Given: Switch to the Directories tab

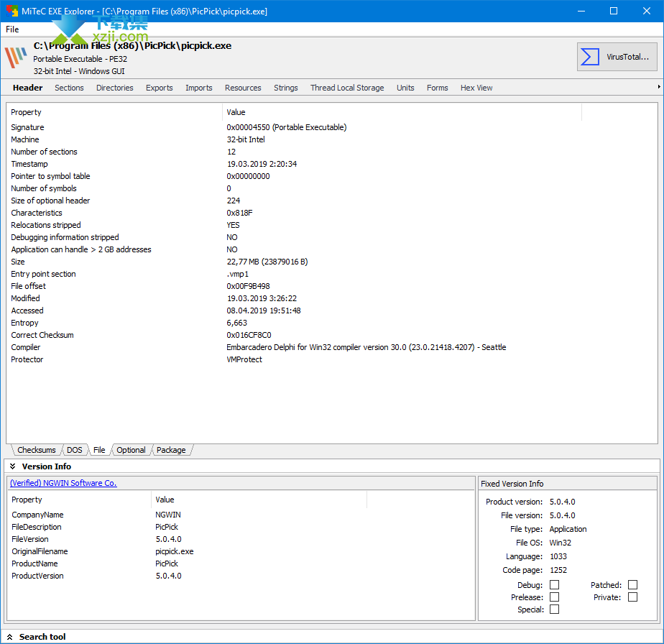Looking at the screenshot, I should (115, 88).
